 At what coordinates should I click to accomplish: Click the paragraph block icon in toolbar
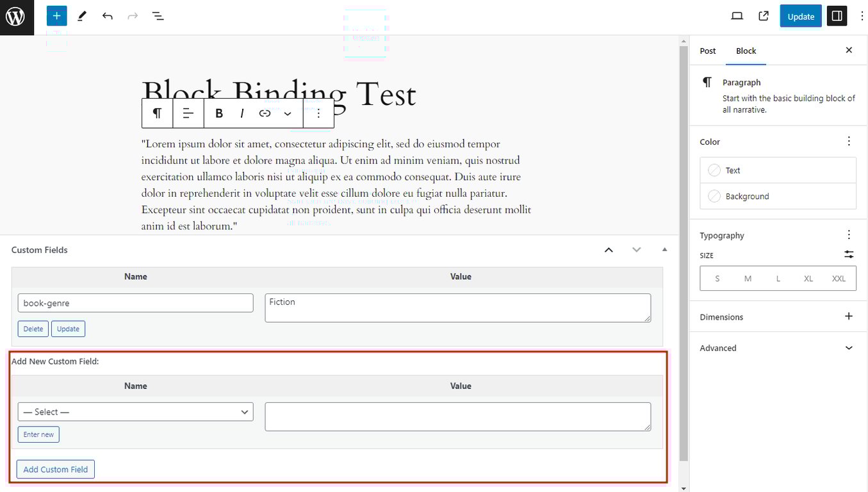pyautogui.click(x=157, y=113)
